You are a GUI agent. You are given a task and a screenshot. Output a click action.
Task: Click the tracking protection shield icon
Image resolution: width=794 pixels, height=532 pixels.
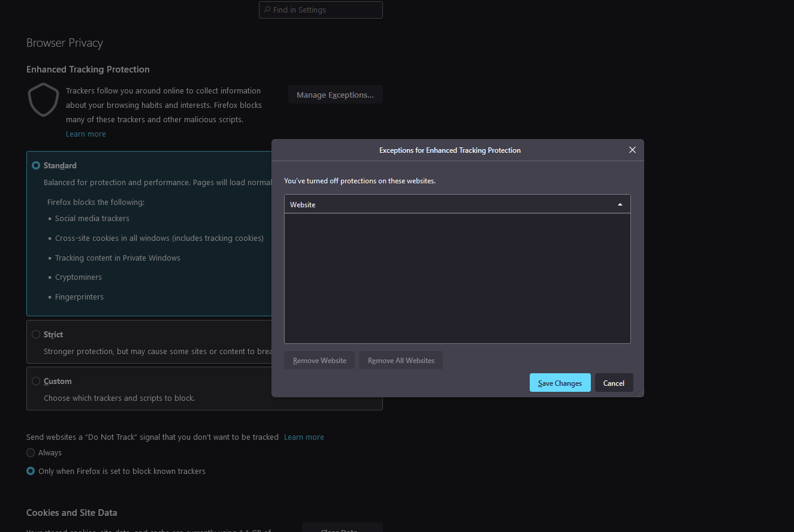(43, 99)
